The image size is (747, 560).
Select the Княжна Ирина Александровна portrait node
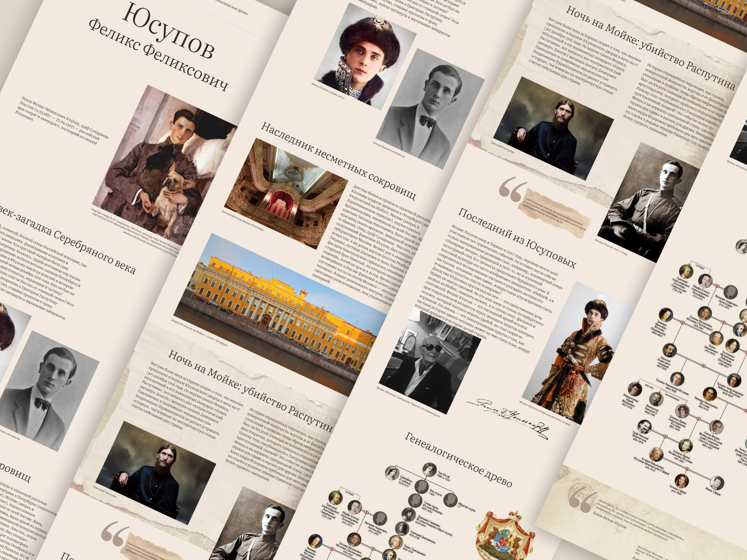(683, 411)
